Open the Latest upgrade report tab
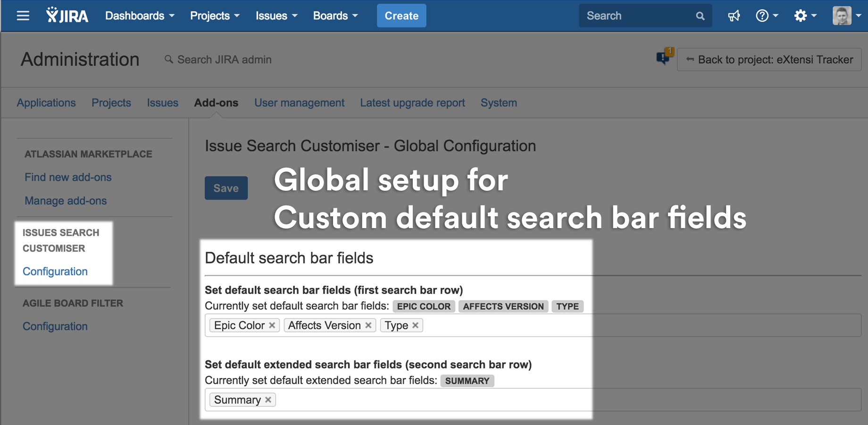868x425 pixels. (412, 102)
